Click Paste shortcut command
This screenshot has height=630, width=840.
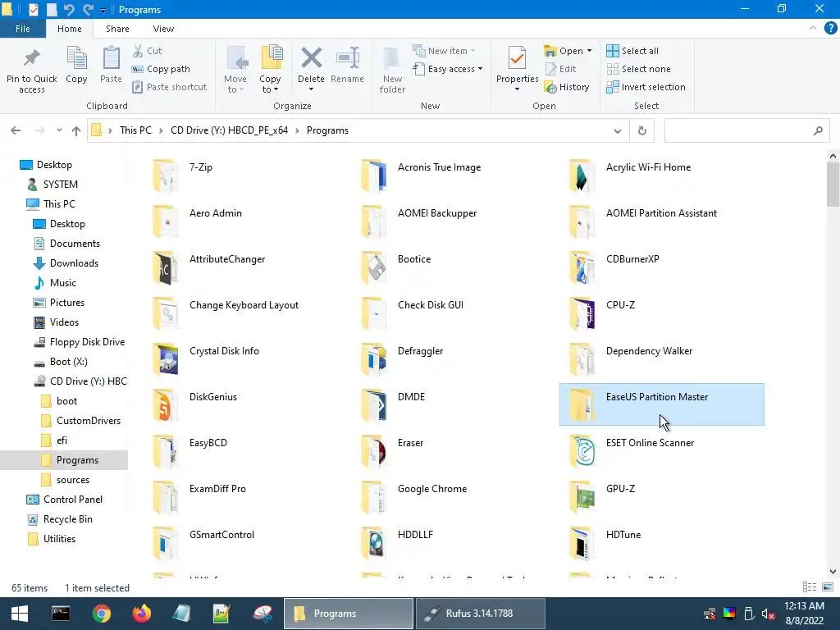169,87
